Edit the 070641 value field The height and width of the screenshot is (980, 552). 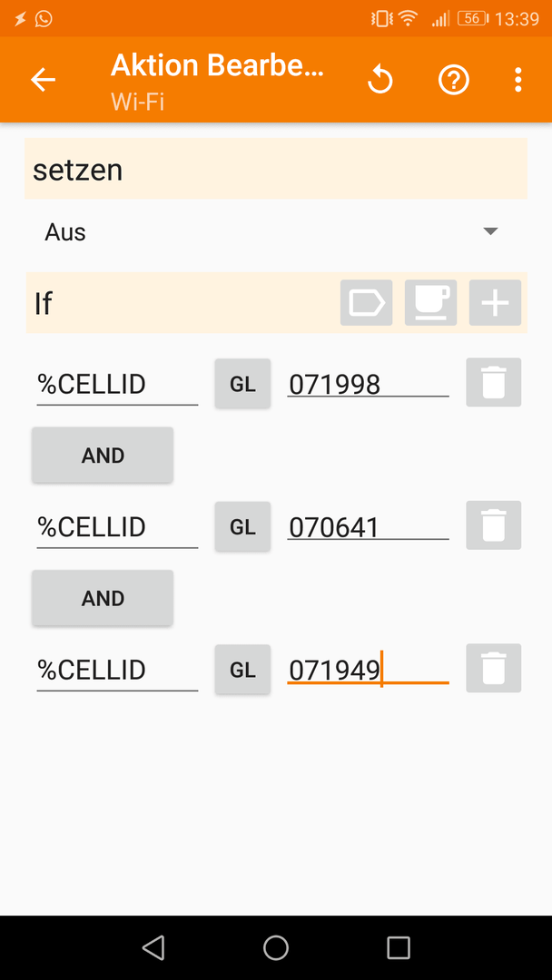368,527
